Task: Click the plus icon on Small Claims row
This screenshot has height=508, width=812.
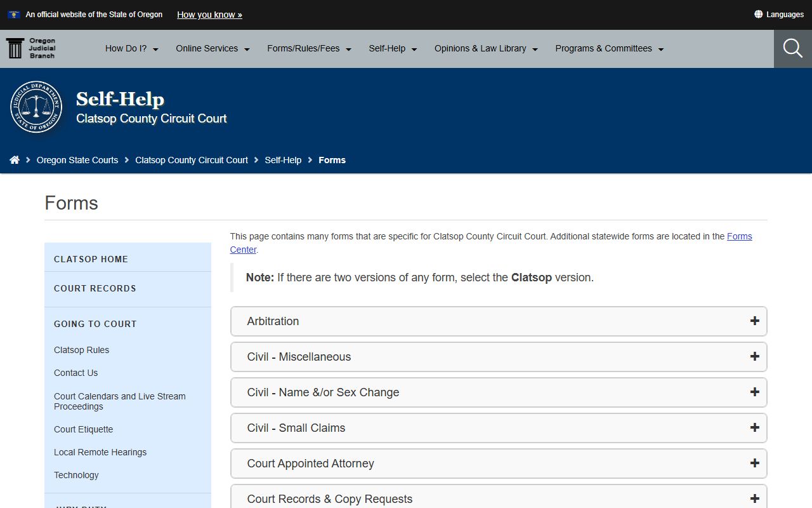Action: tap(754, 428)
